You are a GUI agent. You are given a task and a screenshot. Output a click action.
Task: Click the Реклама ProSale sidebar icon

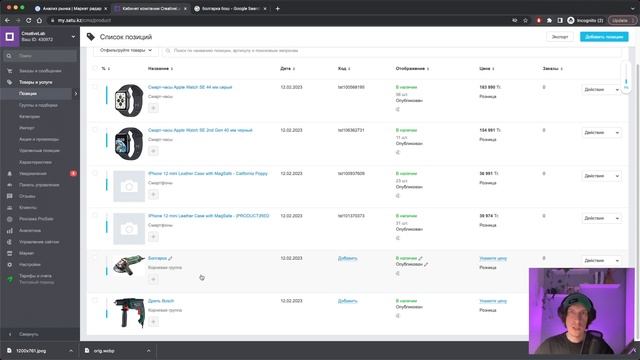tap(9, 219)
